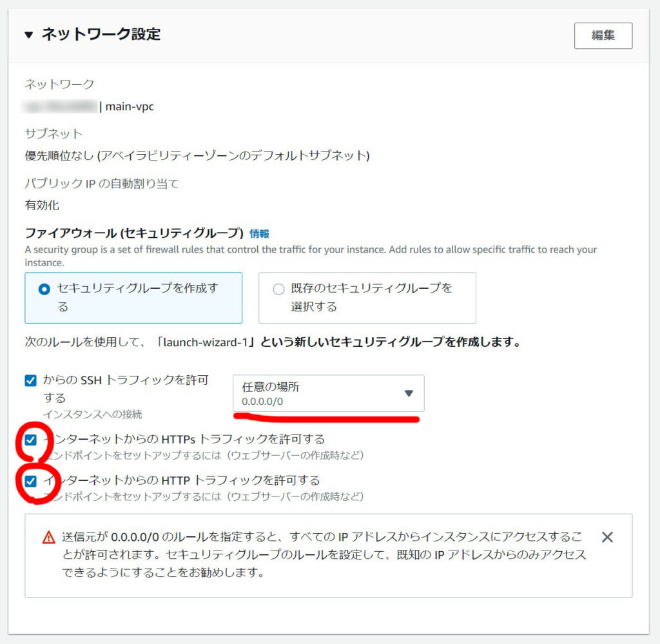660x644 pixels.
Task: Toggle the HTTP トラフィックを許可する checkbox
Action: (31, 481)
